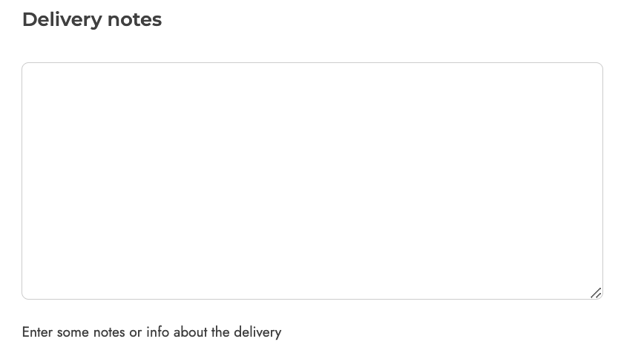Click inside the Delivery notes text area

pos(312,181)
